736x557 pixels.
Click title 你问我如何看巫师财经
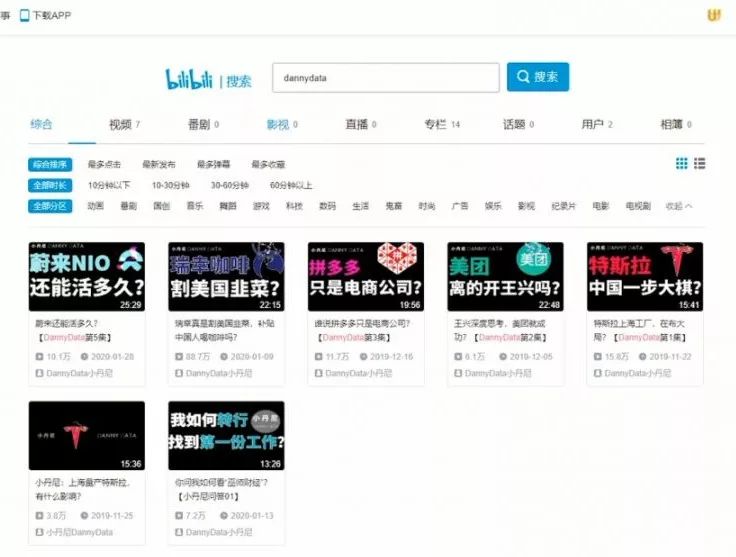[x=221, y=489]
